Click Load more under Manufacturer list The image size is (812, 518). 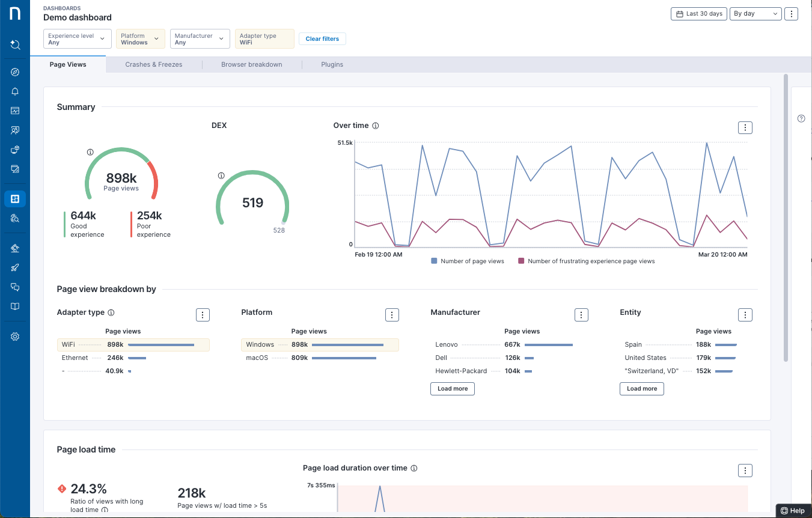(x=453, y=389)
